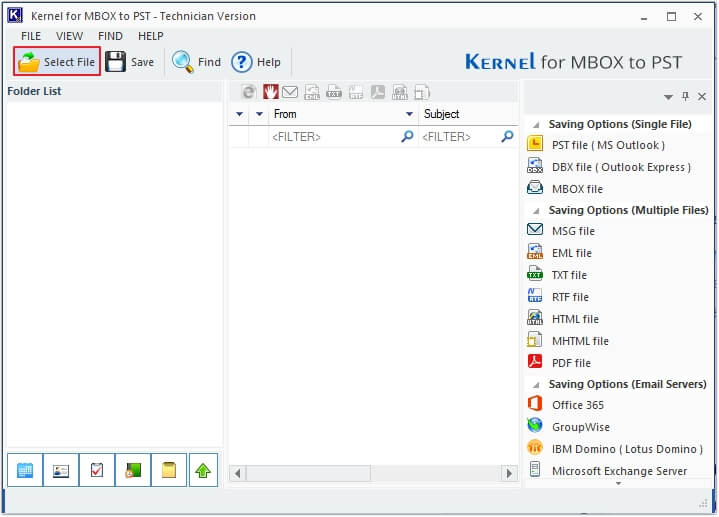Click the Select File toolbar button
The width and height of the screenshot is (719, 517).
tap(57, 61)
